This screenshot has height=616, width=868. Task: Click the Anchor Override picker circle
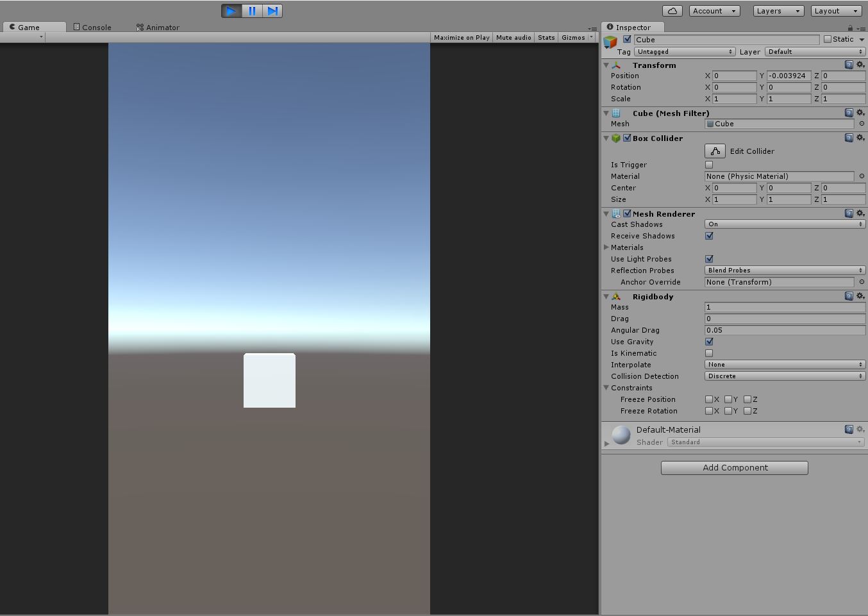coord(862,282)
